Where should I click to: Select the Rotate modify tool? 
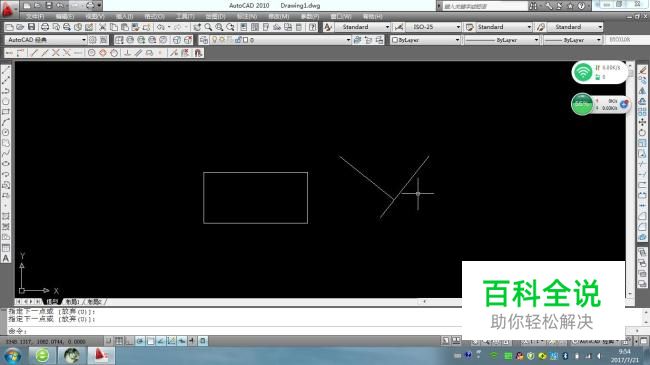tap(642, 133)
